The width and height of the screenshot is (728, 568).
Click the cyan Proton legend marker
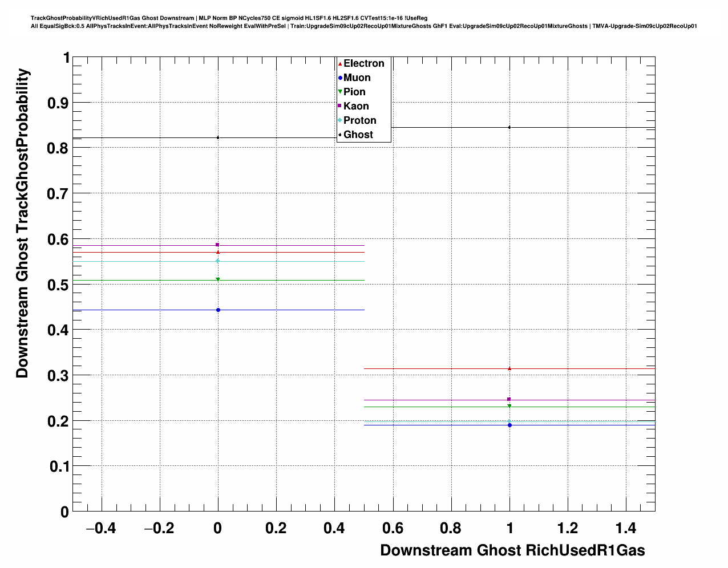coord(340,120)
